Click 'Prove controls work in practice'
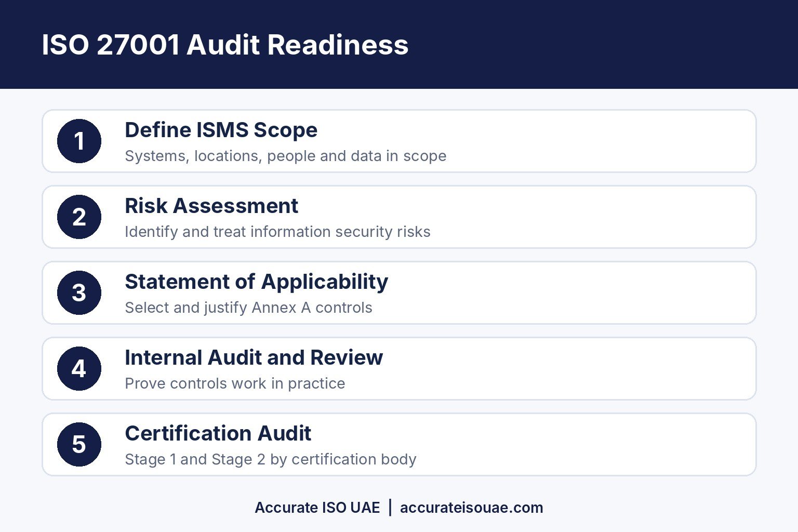Image resolution: width=798 pixels, height=532 pixels. pyautogui.click(x=235, y=383)
